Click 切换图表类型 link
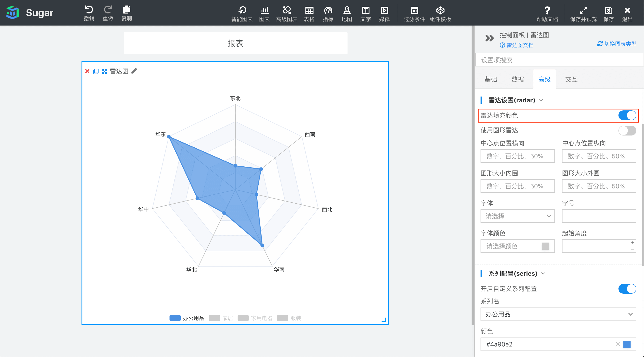Viewport: 644px width, 357px height. (620, 44)
